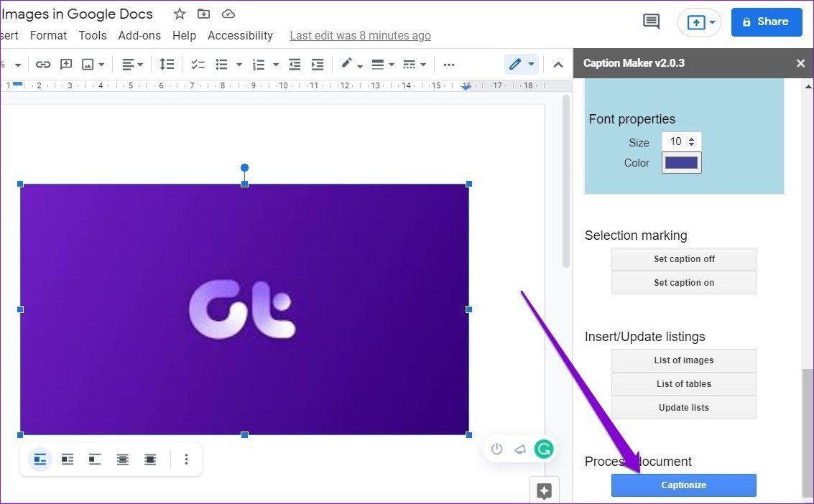Click the editing mode pencil icon
The width and height of the screenshot is (814, 504).
[x=514, y=65]
